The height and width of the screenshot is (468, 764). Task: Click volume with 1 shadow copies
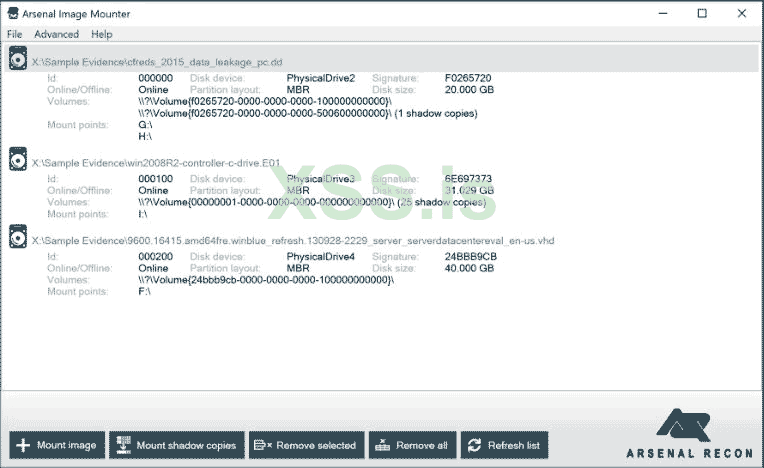click(308, 113)
